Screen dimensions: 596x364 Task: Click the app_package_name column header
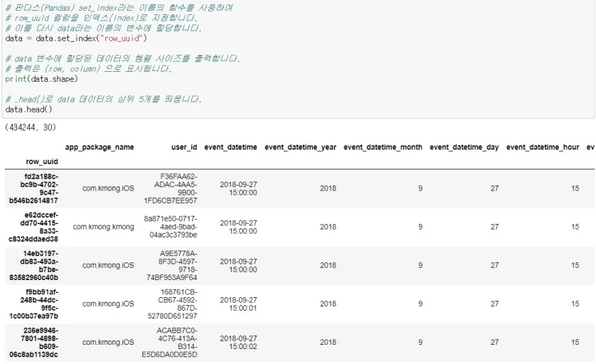(x=100, y=147)
